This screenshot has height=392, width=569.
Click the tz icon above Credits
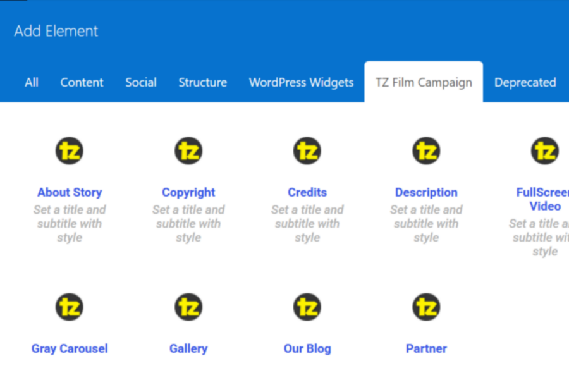click(307, 150)
